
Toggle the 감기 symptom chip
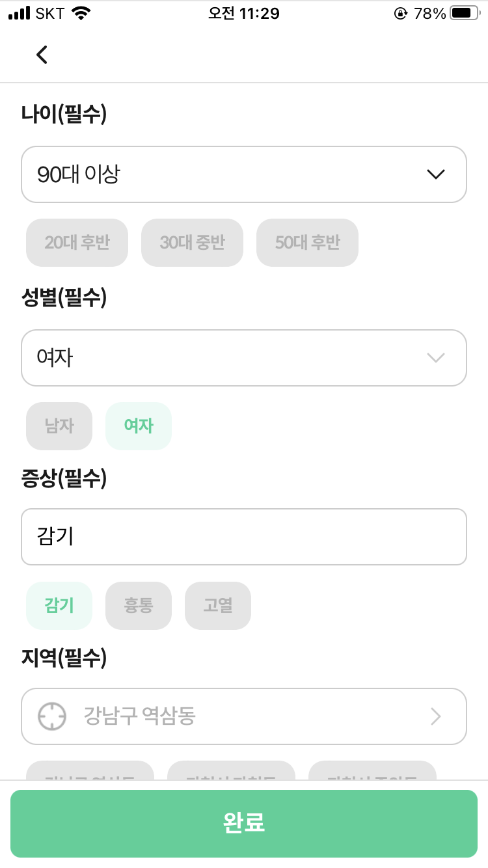pyautogui.click(x=59, y=606)
